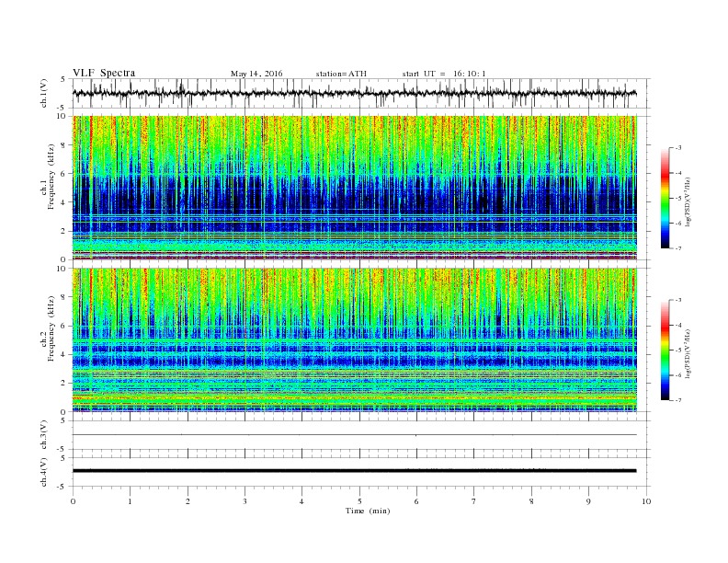
Task: Click the "Time (min)" axis title
Action: tap(368, 511)
